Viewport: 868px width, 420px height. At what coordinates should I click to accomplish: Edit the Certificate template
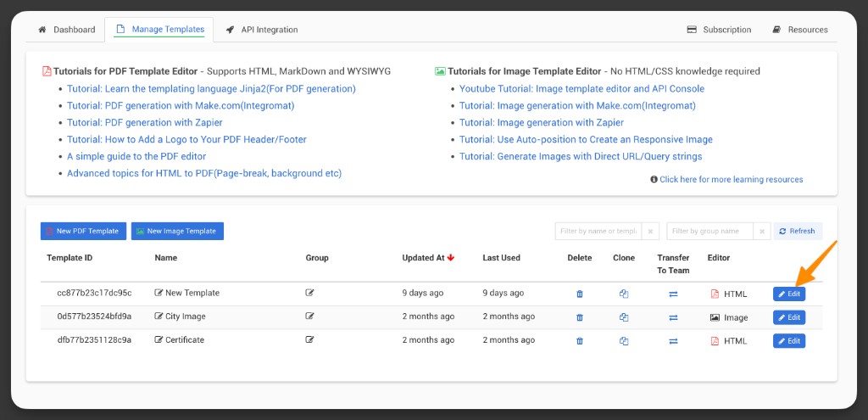click(x=789, y=341)
